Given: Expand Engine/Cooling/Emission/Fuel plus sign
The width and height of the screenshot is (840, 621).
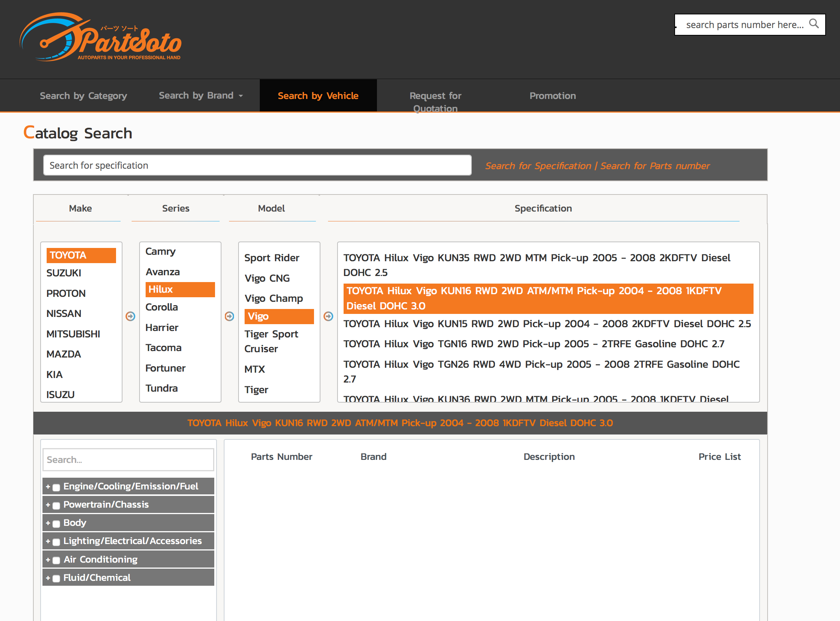Looking at the screenshot, I should click(x=48, y=486).
